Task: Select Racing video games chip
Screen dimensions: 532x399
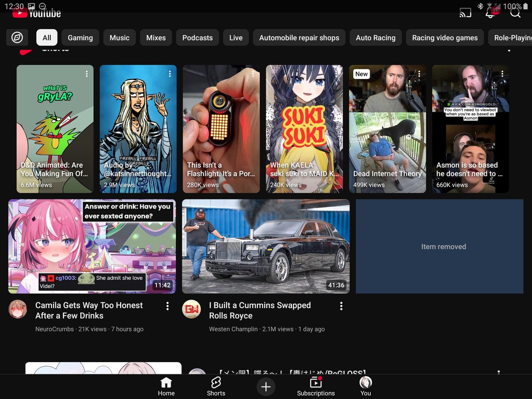Action: click(445, 38)
